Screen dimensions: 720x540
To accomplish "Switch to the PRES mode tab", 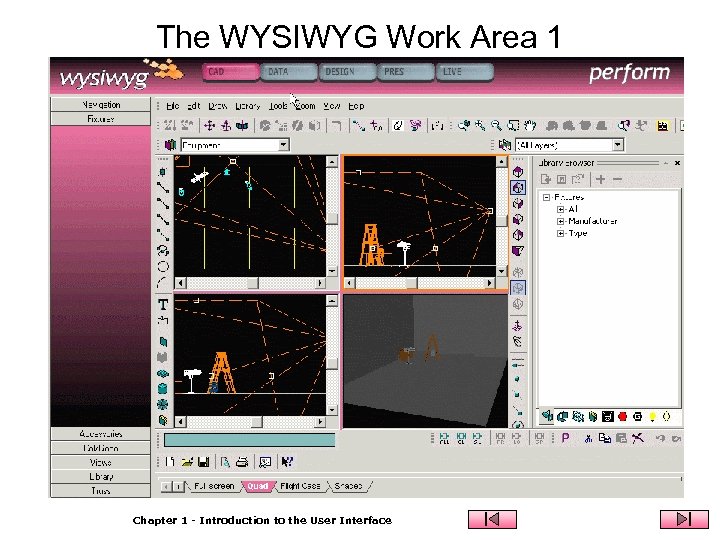I will [406, 72].
